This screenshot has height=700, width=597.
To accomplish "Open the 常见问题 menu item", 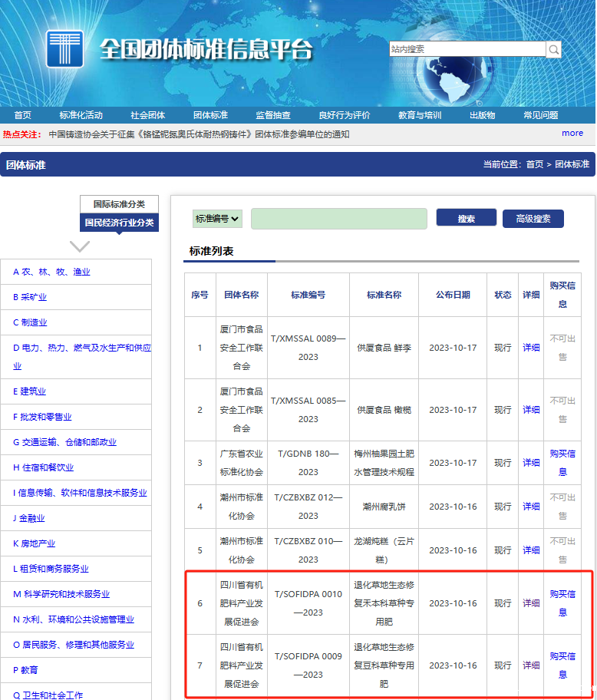I will coord(540,115).
